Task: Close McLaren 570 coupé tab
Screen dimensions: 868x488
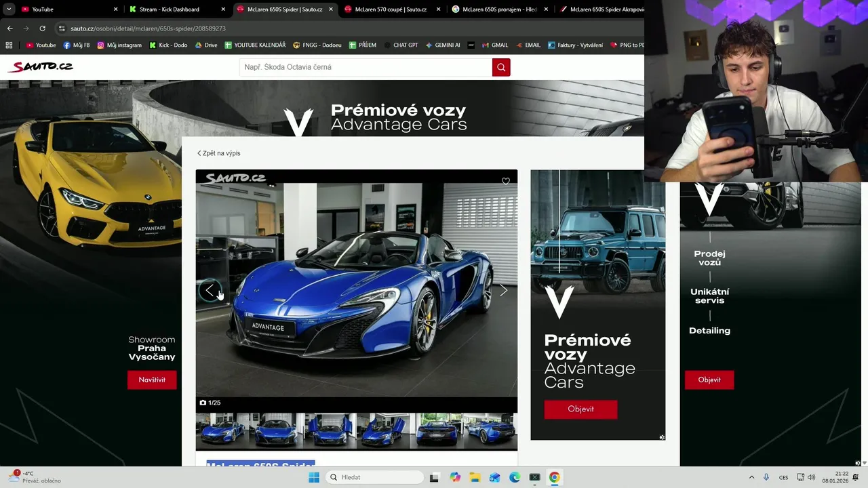Action: (x=439, y=9)
